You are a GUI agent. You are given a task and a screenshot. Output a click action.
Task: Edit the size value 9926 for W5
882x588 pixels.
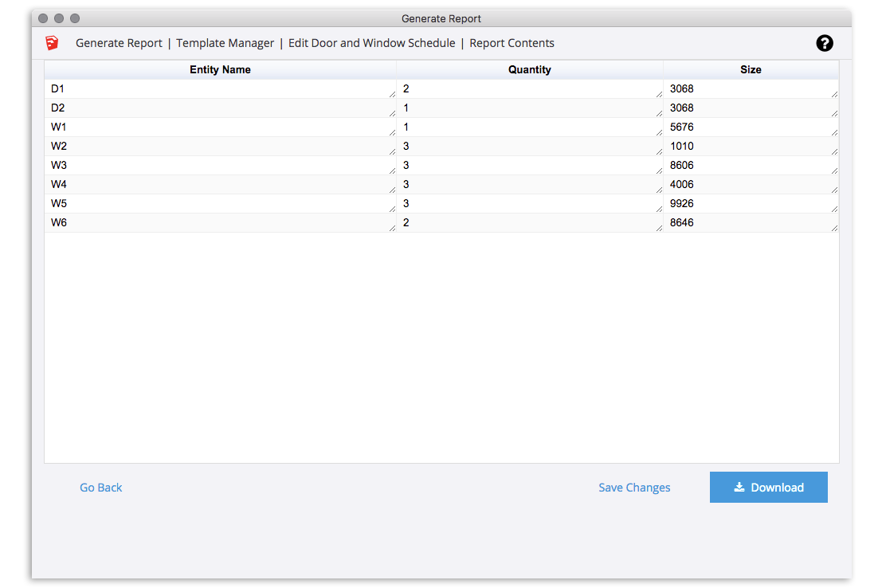pyautogui.click(x=751, y=204)
